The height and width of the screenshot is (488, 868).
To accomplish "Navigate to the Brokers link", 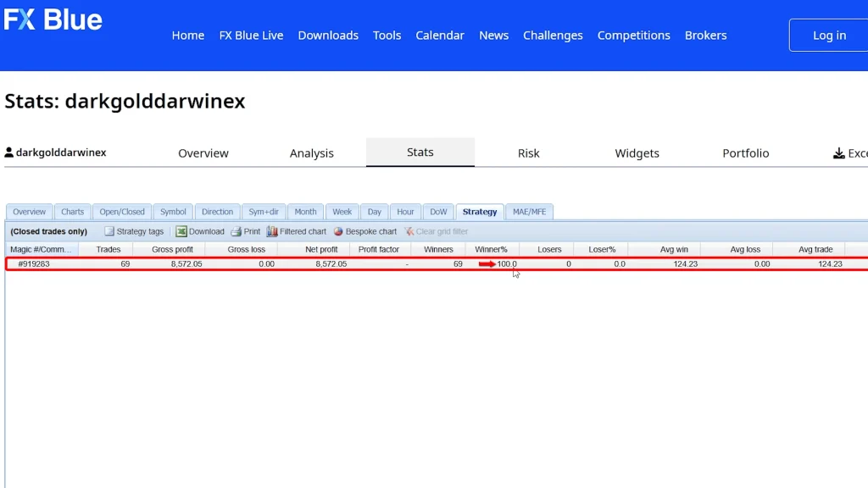I will 705,36.
